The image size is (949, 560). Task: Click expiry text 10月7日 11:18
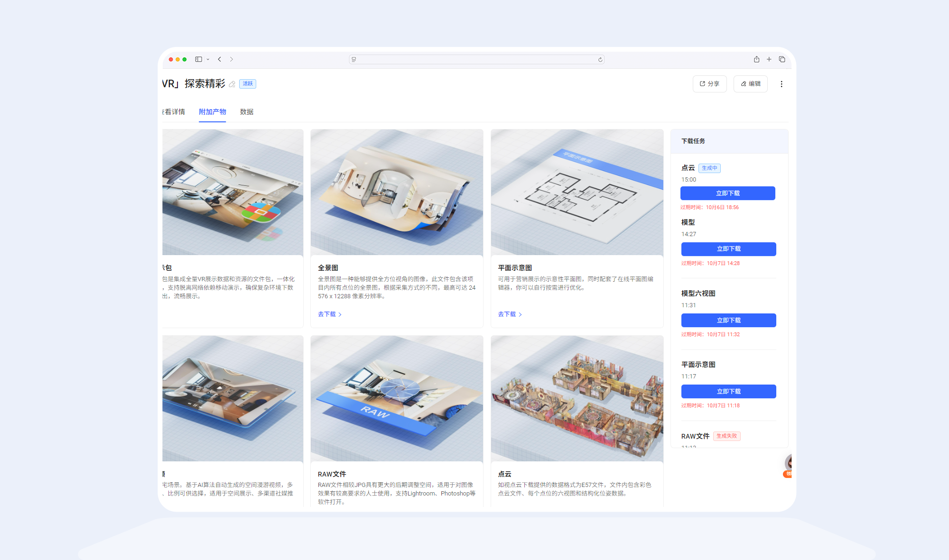point(723,406)
